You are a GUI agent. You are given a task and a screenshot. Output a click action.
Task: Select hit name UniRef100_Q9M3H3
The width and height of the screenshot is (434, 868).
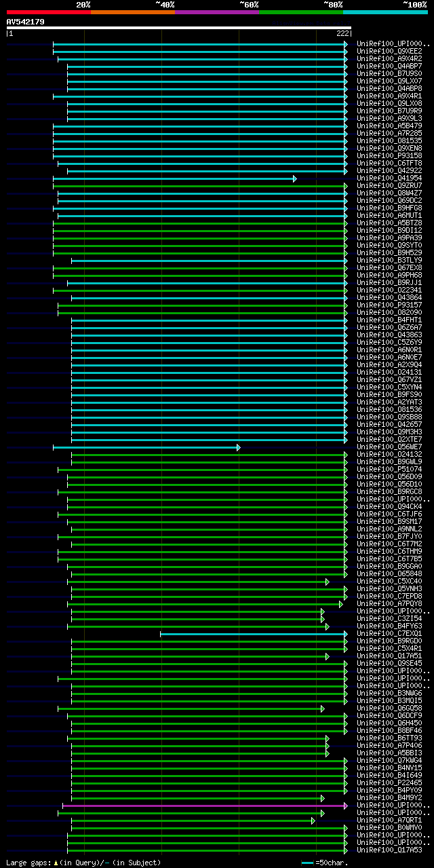click(x=389, y=432)
